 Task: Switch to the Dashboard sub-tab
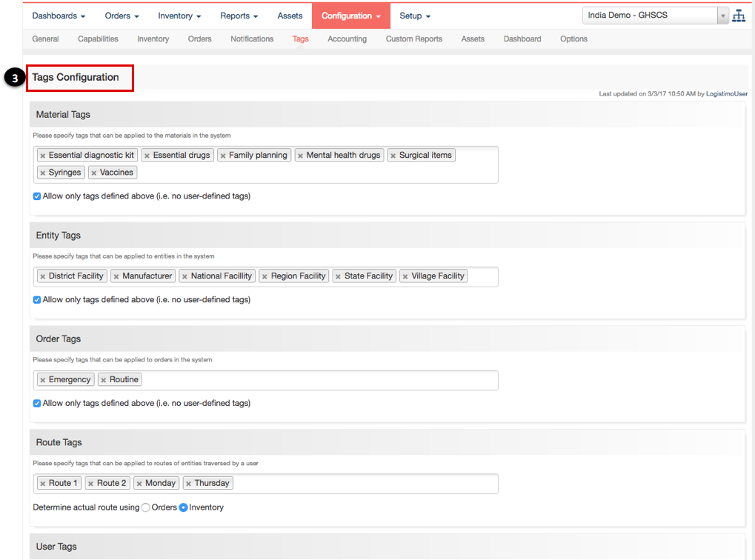522,39
